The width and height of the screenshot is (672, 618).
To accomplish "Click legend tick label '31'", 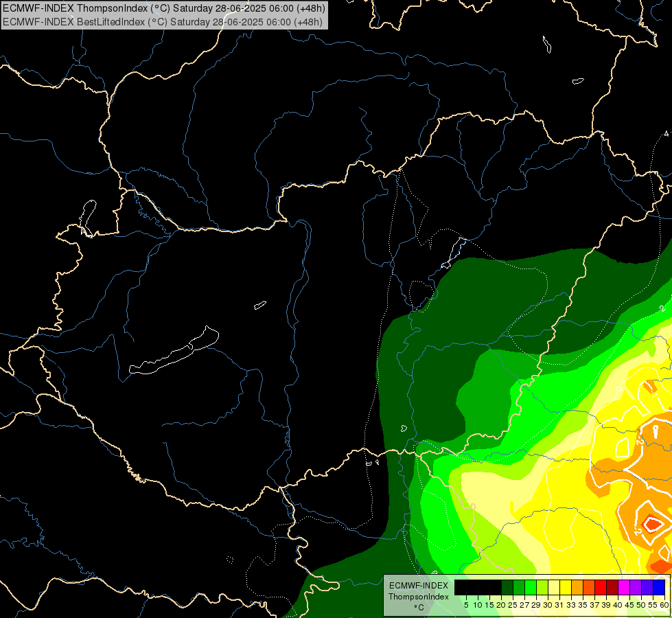I will (559, 605).
